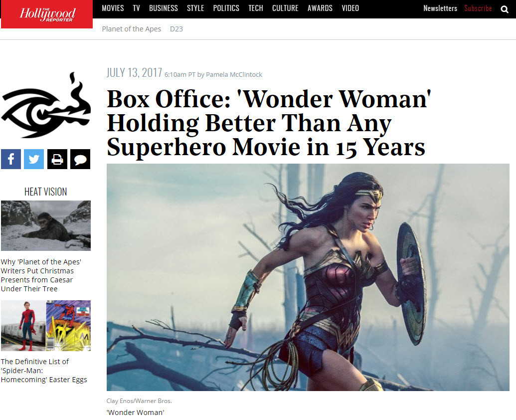Open Spider-Man Homecoming Easter Eggs article
Viewport: 516px width, 420px height.
[44, 371]
